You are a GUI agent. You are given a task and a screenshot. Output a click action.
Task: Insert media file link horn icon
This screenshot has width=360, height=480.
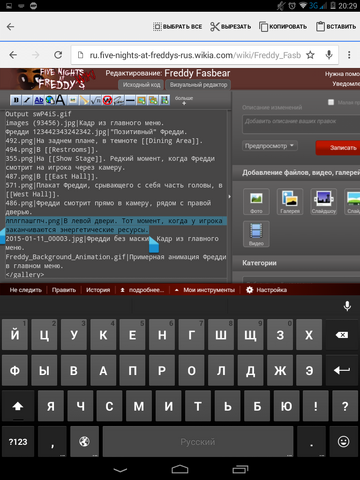click(84, 100)
